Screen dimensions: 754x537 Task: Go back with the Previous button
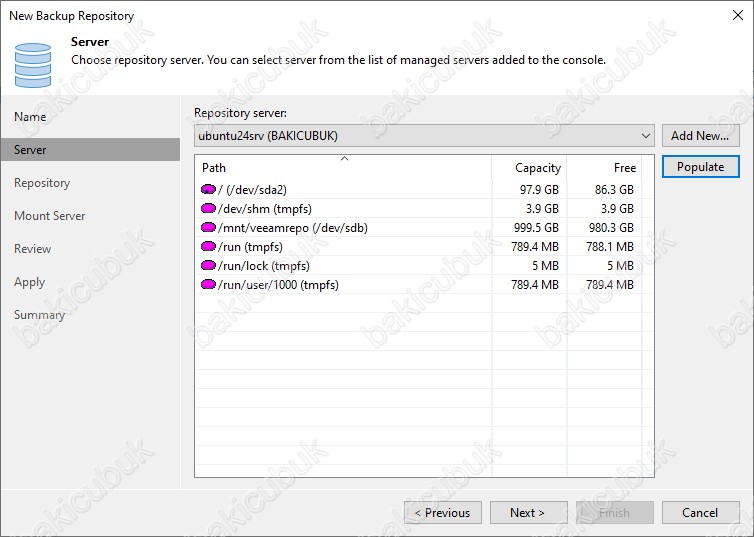tap(443, 513)
